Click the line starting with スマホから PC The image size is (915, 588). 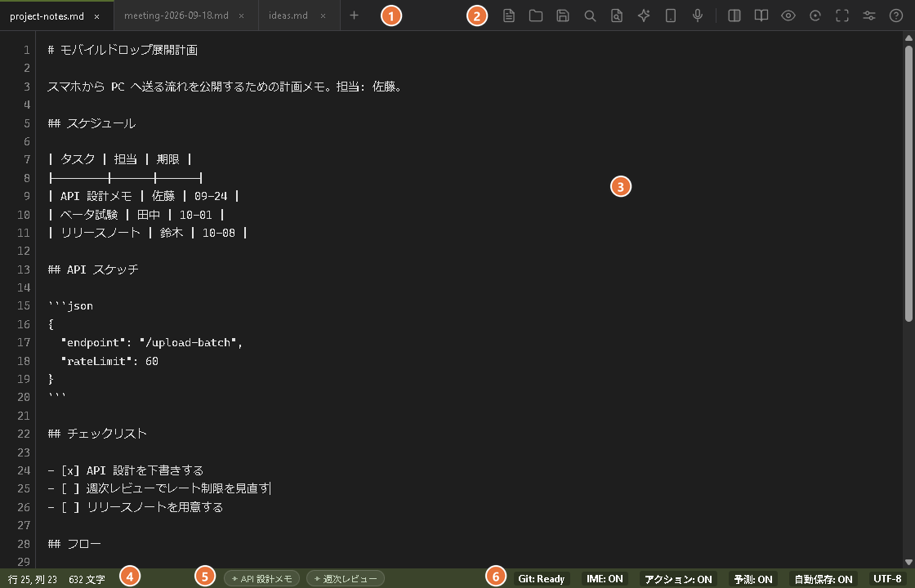pyautogui.click(x=225, y=87)
